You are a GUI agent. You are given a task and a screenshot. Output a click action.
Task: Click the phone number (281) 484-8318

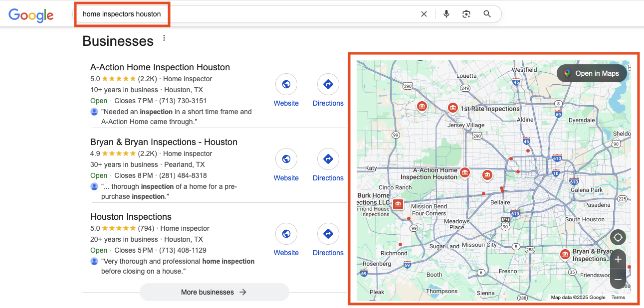183,175
